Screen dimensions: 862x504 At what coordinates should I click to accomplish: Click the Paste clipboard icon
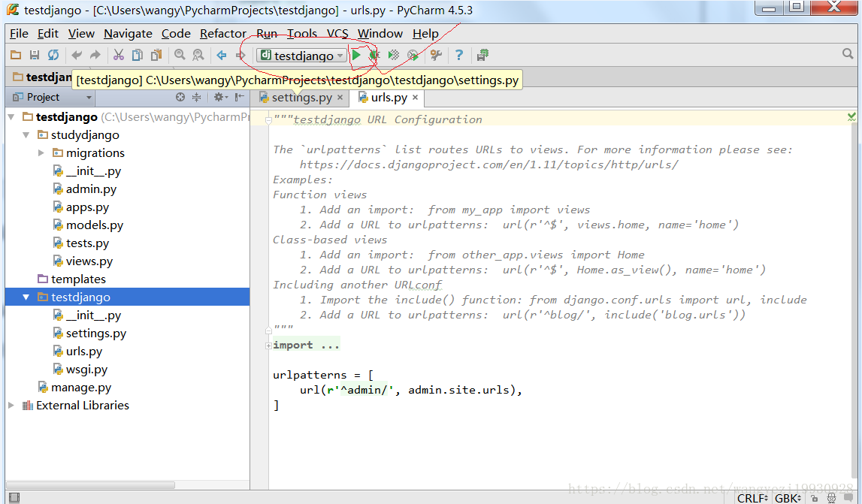(x=156, y=55)
